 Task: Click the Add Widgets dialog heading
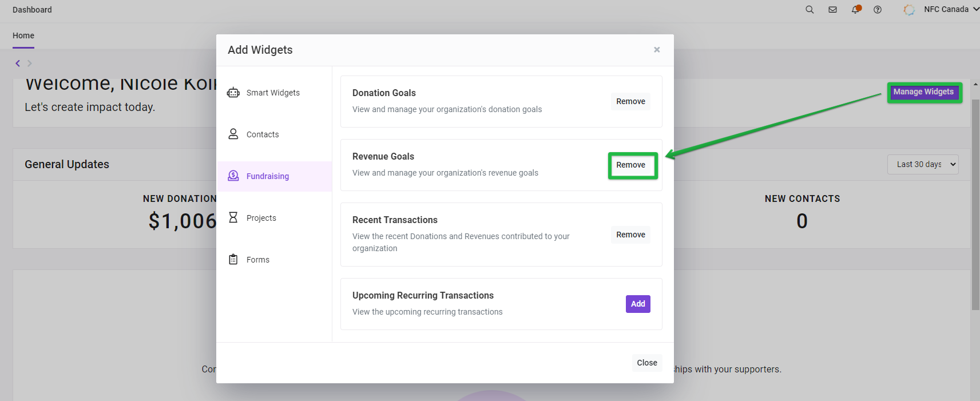point(260,50)
